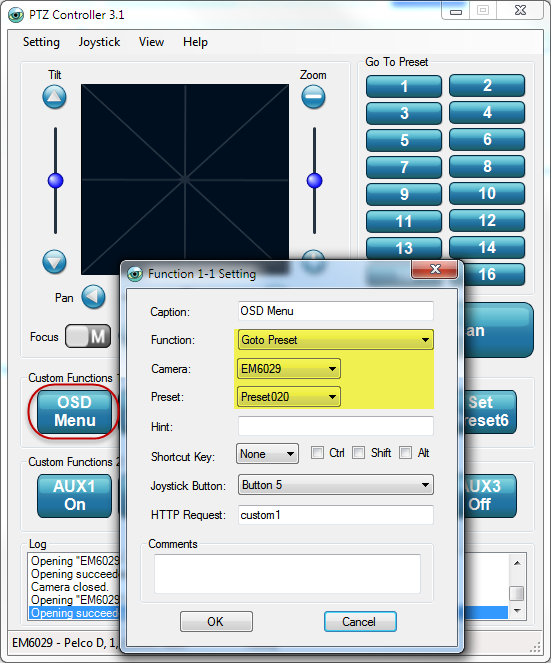Open the Help menu
Image resolution: width=551 pixels, height=663 pixels.
point(195,42)
